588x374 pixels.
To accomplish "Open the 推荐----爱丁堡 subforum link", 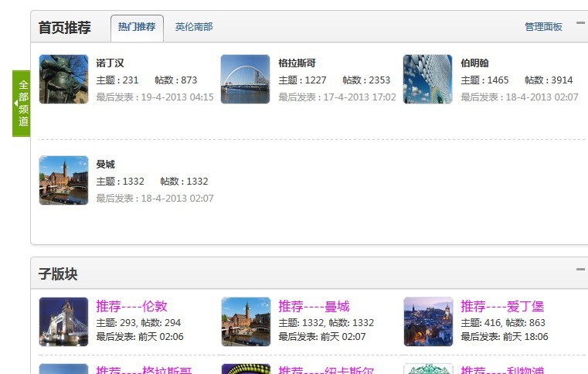I will tap(502, 307).
